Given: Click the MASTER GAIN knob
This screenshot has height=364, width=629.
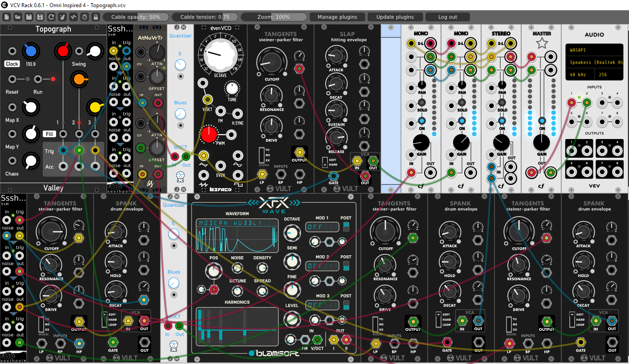Looking at the screenshot, I should (542, 143).
